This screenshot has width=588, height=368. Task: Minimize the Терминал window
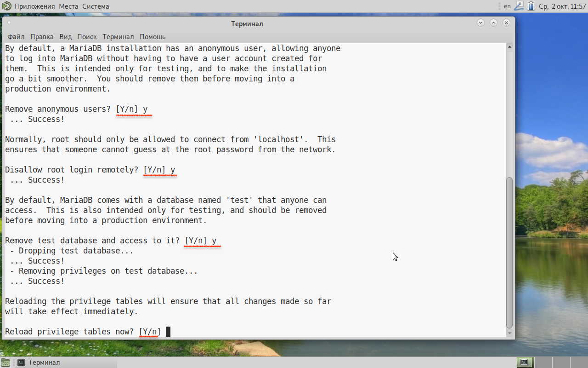481,23
